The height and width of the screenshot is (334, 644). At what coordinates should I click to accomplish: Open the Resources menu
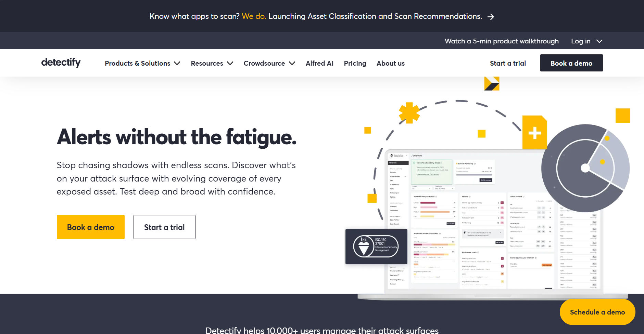tap(207, 63)
